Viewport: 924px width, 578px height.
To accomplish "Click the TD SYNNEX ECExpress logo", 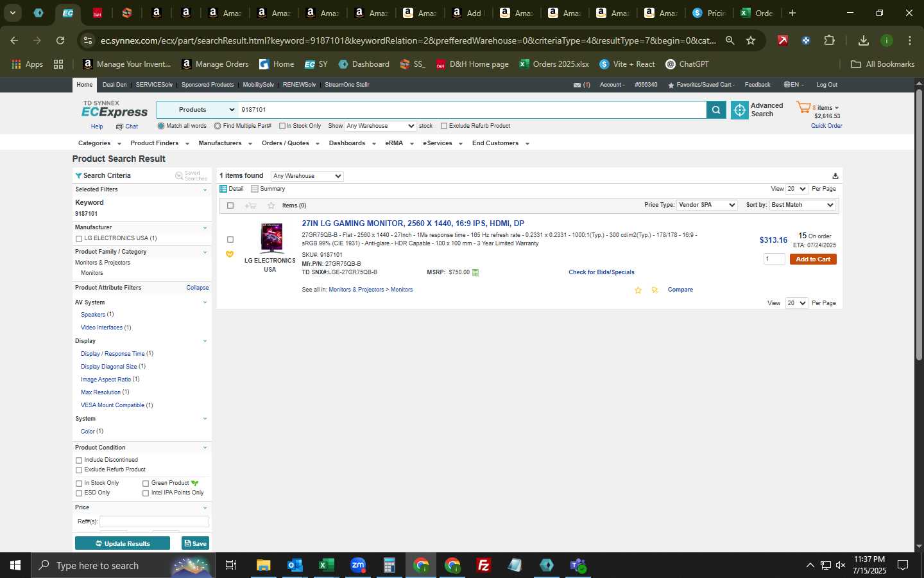I will pyautogui.click(x=114, y=109).
